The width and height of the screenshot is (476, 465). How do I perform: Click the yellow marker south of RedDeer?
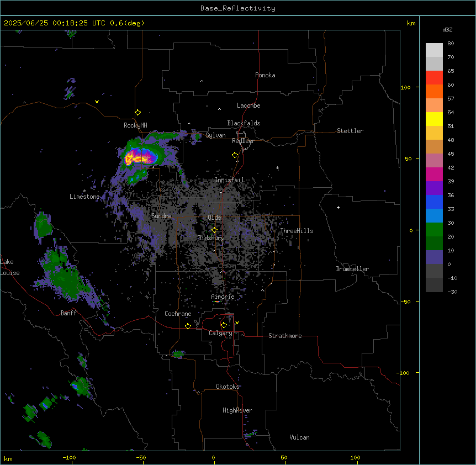click(x=235, y=155)
